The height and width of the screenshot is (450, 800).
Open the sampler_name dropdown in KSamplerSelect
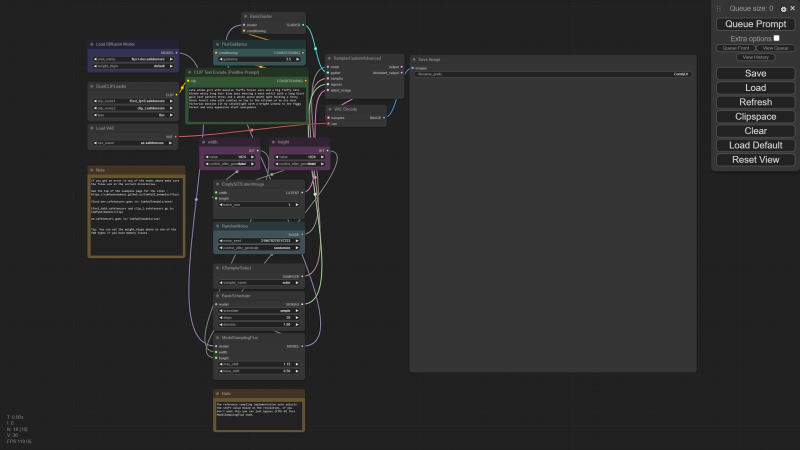260,283
